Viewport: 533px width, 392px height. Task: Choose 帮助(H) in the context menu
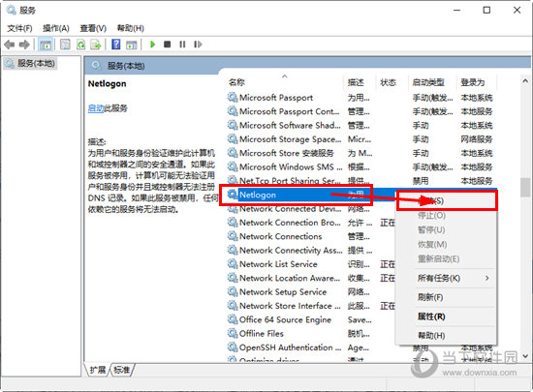click(x=431, y=336)
